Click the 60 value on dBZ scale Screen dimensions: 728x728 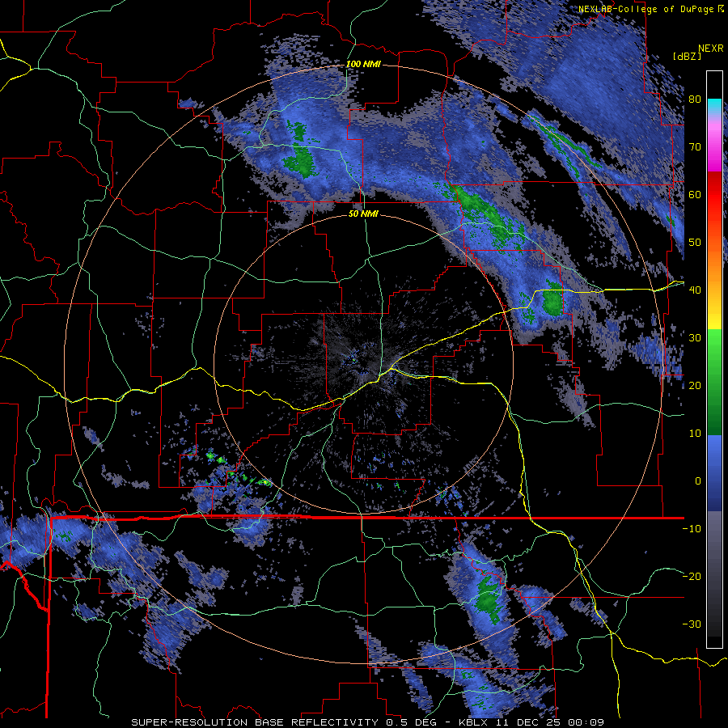[x=695, y=194]
